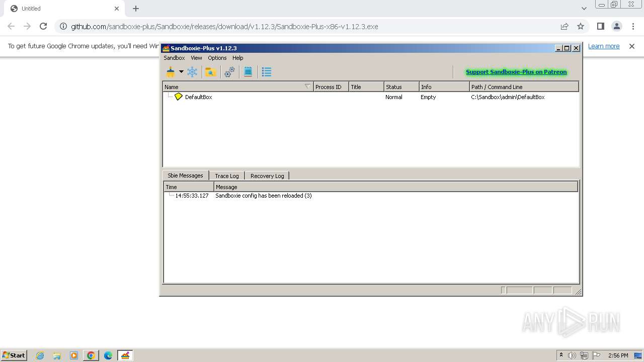Image resolution: width=644 pixels, height=362 pixels.
Task: Dismiss the Chrome update infobar
Action: (x=632, y=46)
